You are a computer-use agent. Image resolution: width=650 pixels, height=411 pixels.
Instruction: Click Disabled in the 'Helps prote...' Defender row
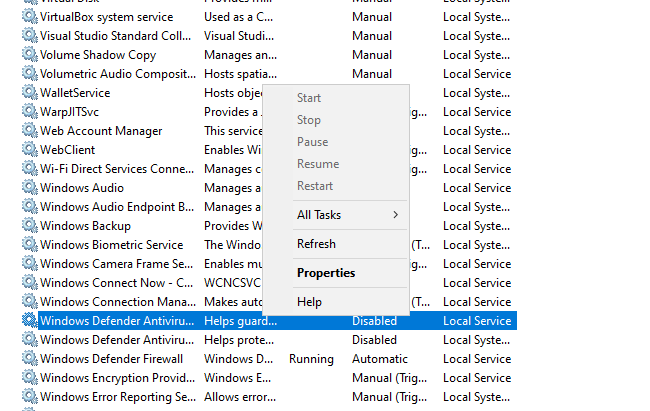(374, 340)
